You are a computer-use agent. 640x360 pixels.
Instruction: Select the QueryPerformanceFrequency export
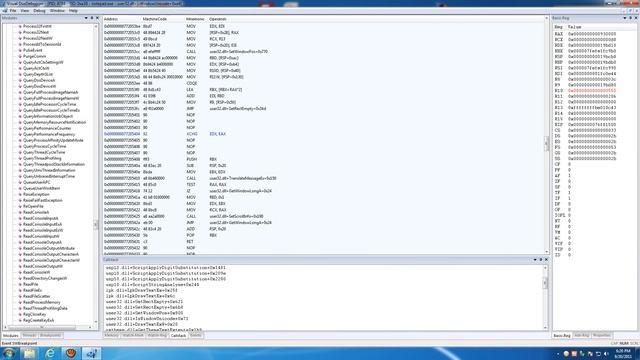click(x=49, y=134)
